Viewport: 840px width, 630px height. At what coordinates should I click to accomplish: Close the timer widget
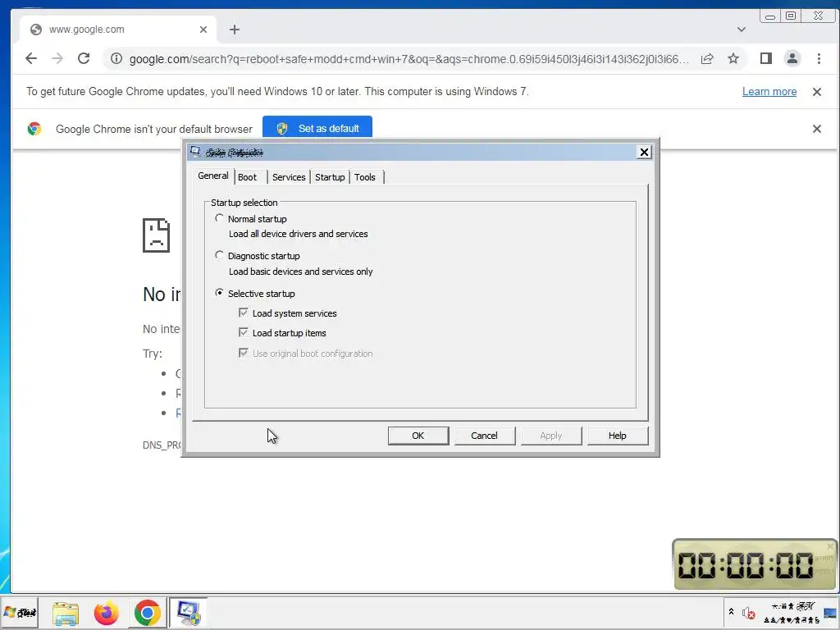click(830, 546)
